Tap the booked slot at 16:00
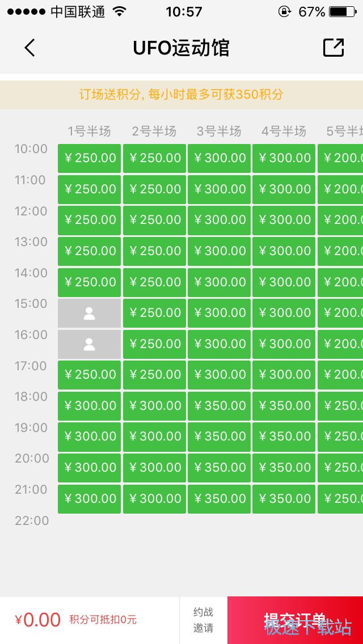 click(x=89, y=344)
